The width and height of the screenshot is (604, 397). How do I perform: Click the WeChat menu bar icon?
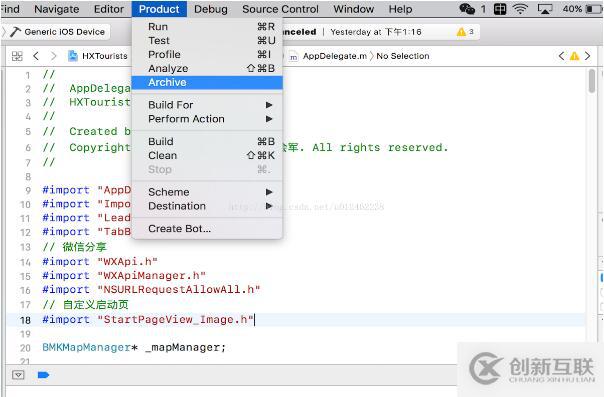(467, 9)
